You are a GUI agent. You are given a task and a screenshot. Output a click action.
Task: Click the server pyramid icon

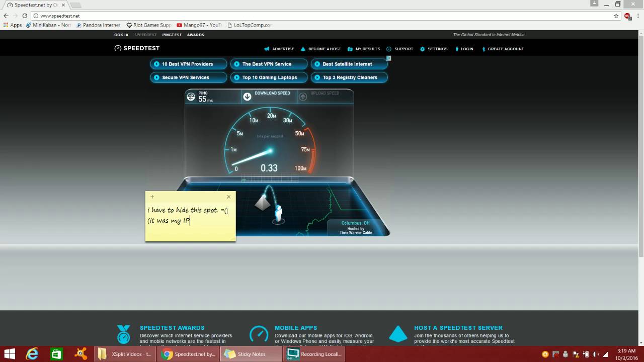(263, 203)
